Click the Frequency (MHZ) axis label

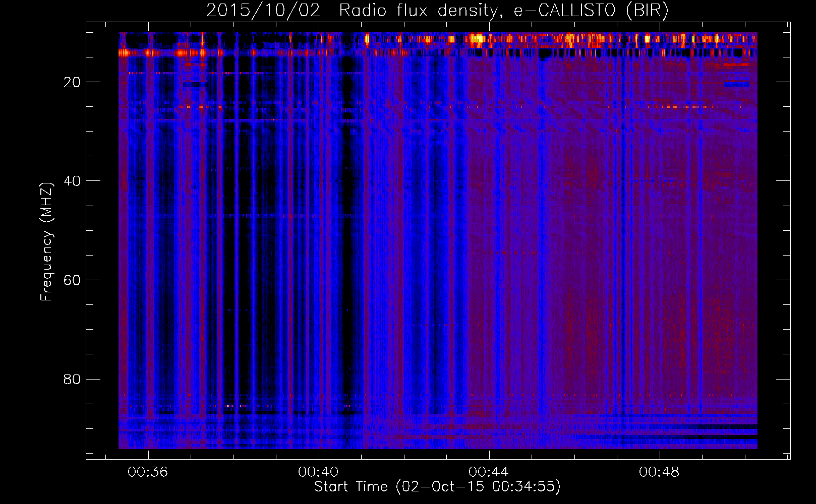(x=46, y=242)
